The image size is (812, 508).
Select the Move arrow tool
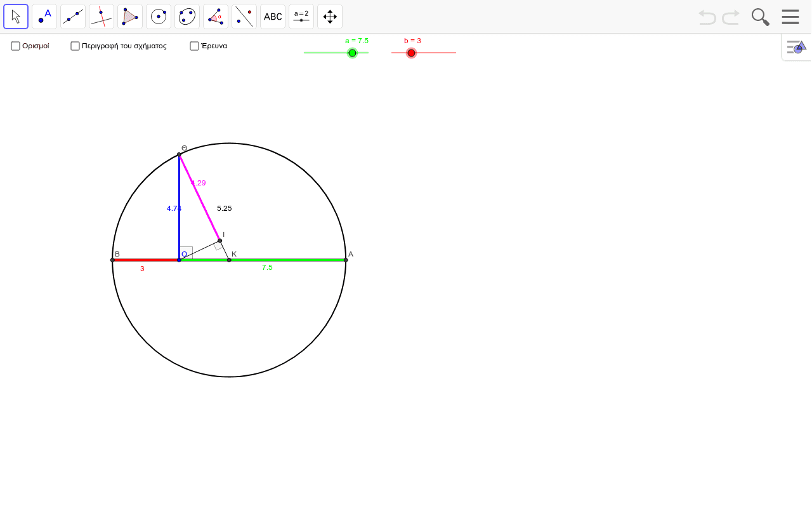pyautogui.click(x=16, y=17)
